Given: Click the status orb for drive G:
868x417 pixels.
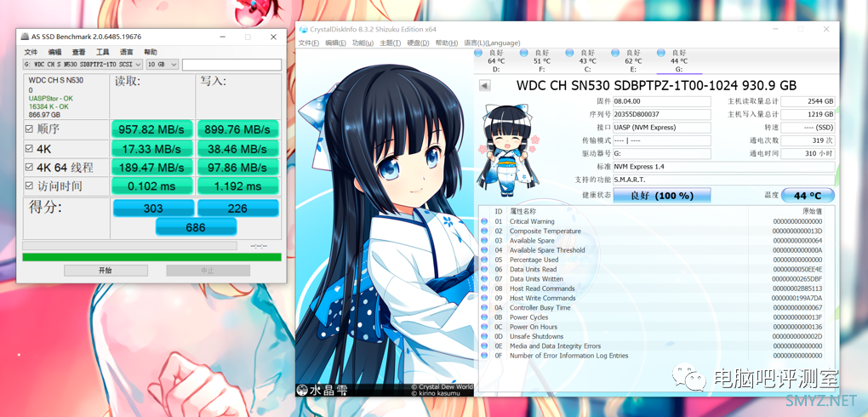Looking at the screenshot, I should pos(660,53).
